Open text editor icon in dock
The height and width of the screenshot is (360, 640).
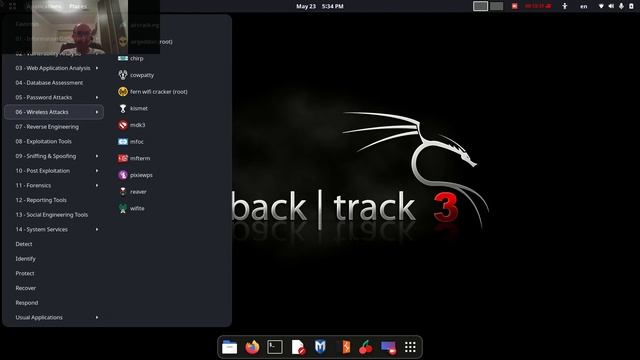tap(298, 347)
